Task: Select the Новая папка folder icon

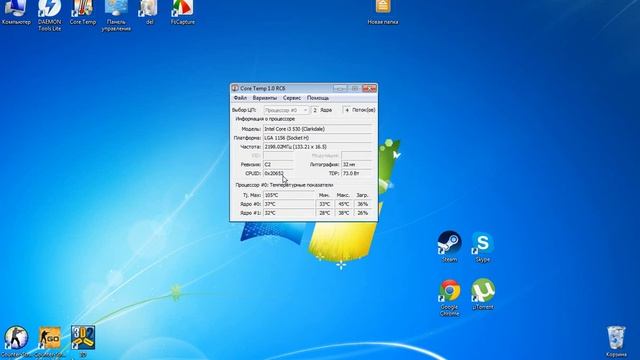Action: 383,12
